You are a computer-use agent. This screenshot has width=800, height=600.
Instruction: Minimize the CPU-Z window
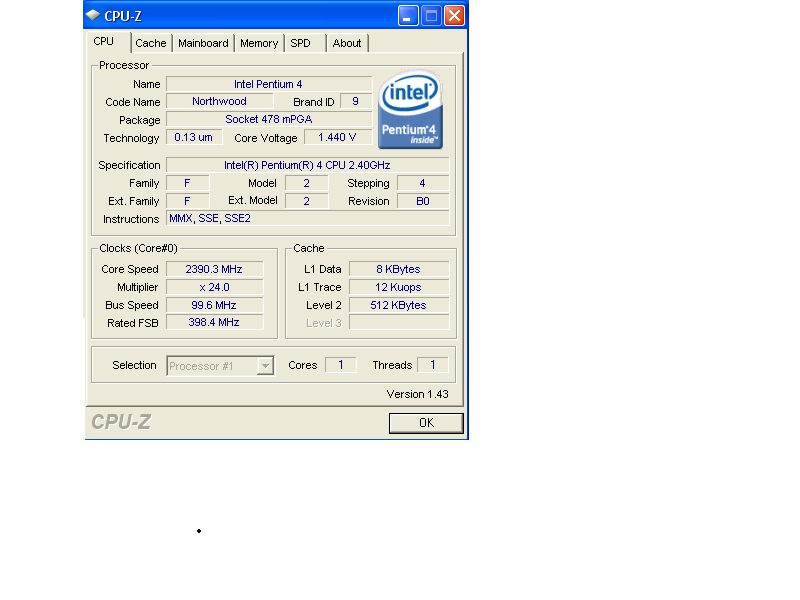pos(408,16)
